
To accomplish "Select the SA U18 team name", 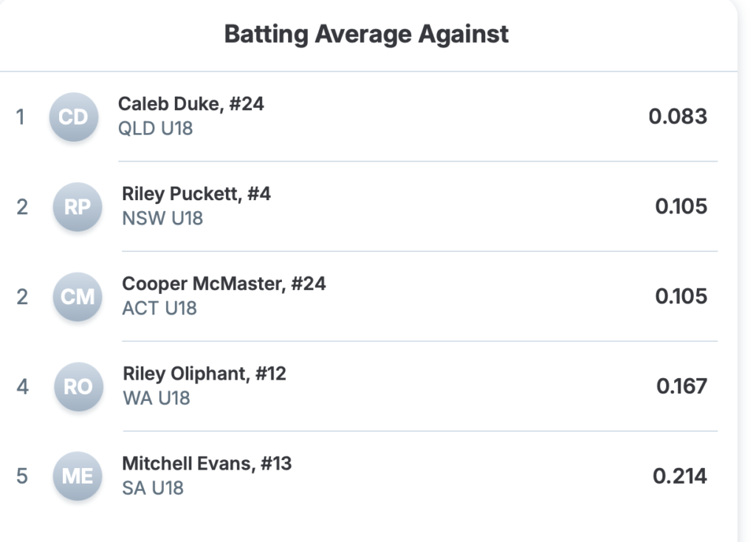I will [153, 488].
